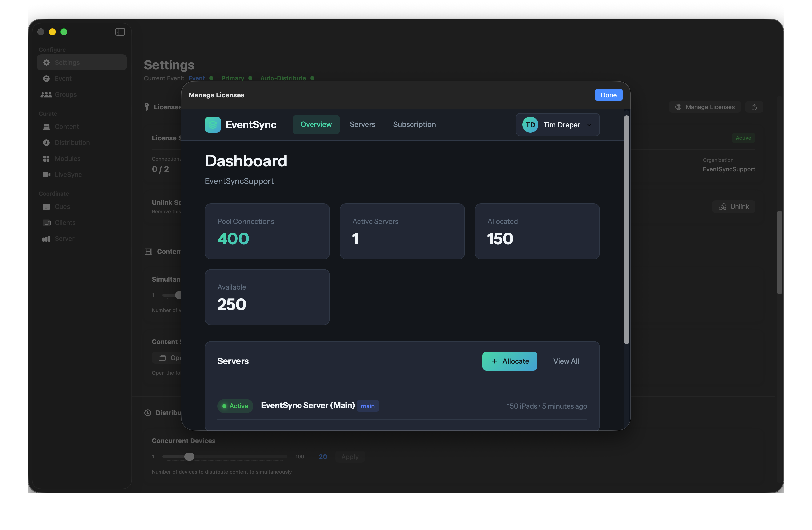Click the concurrent devices value 20

click(x=323, y=457)
